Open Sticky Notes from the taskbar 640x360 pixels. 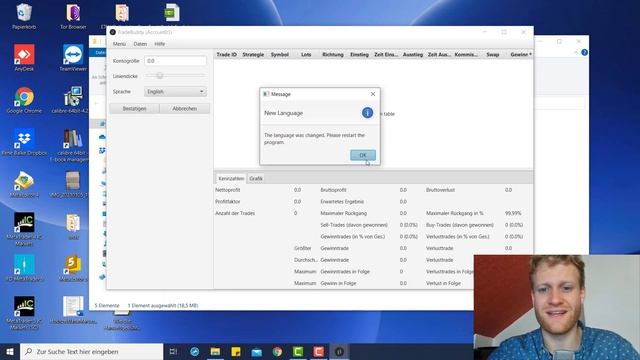(x=236, y=351)
